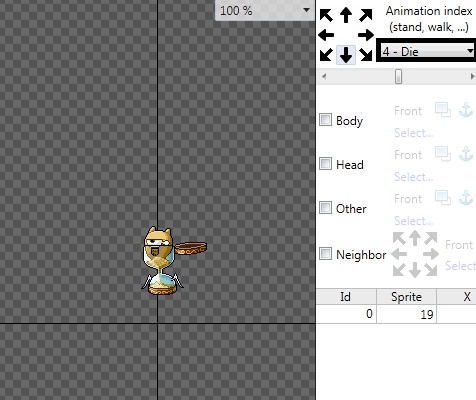Image resolution: width=476 pixels, height=400 pixels.
Task: Click the Body anchor icon
Action: click(466, 110)
